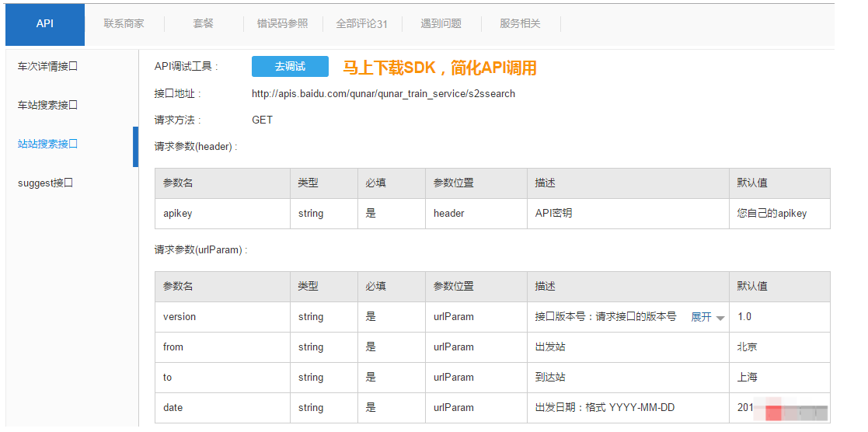Screen dimensions: 868x432
Task: Click the GET request method value
Action: 262,120
